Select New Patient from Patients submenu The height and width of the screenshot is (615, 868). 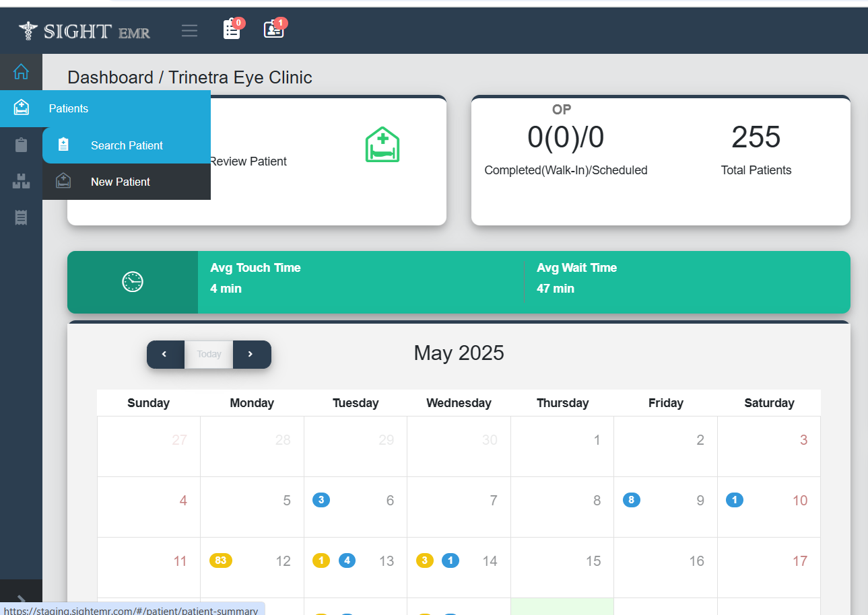[120, 182]
